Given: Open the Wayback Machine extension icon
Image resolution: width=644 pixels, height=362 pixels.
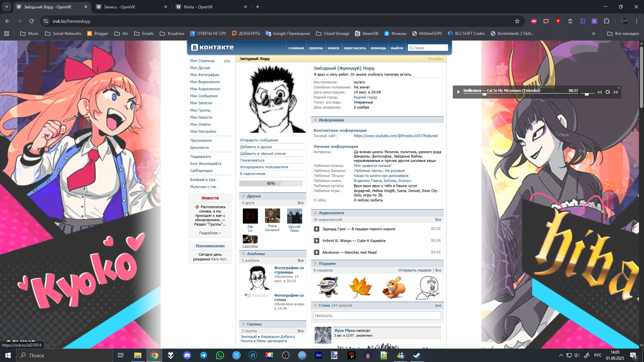Looking at the screenshot, I should (x=570, y=21).
